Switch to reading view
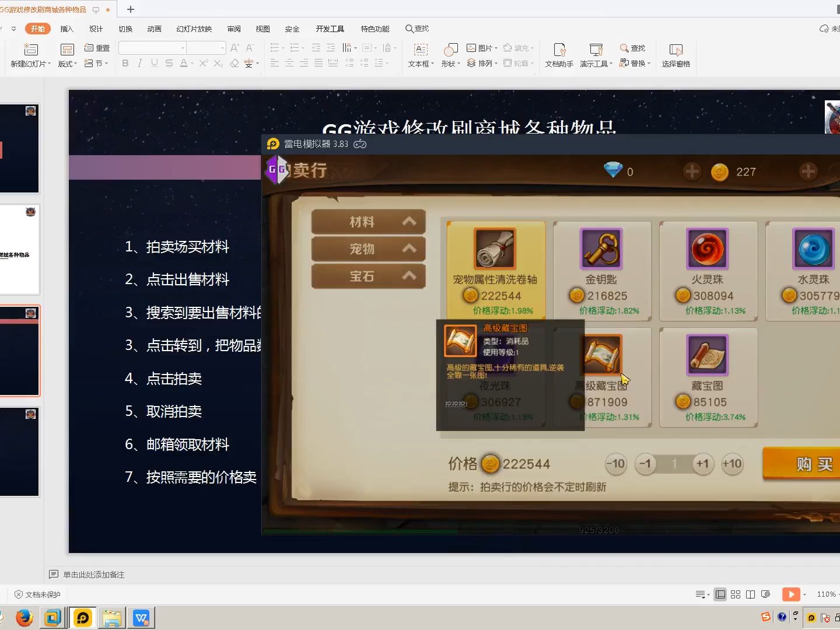The image size is (840, 630). tap(751, 594)
